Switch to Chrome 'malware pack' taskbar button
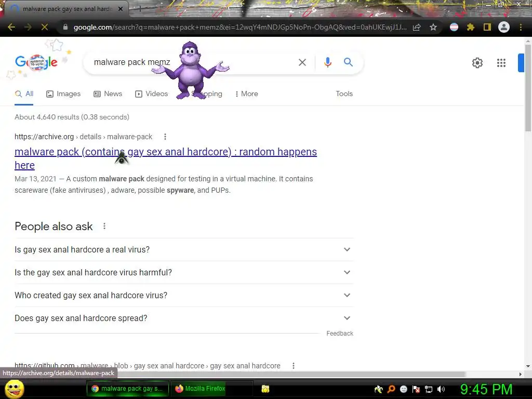This screenshot has height=399, width=532. point(127,389)
